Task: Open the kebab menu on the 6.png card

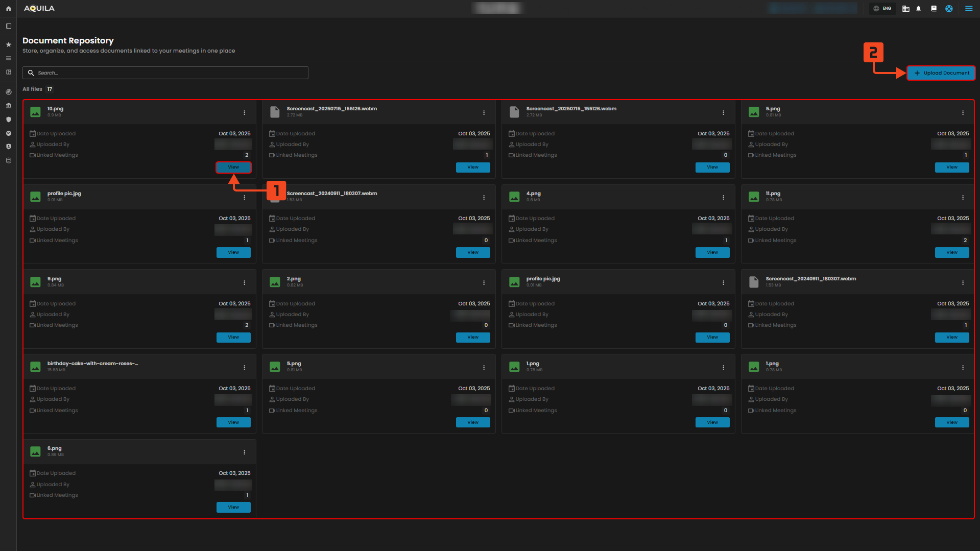Action: 244,452
